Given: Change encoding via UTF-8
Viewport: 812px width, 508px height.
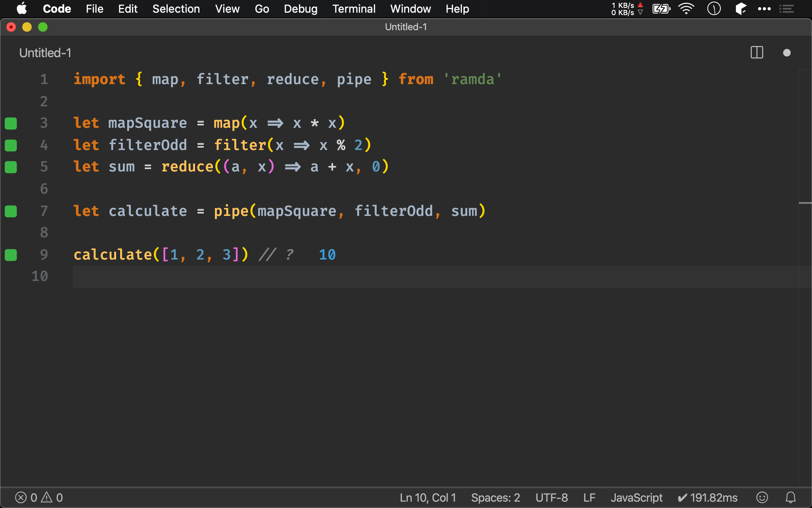Looking at the screenshot, I should pos(552,497).
